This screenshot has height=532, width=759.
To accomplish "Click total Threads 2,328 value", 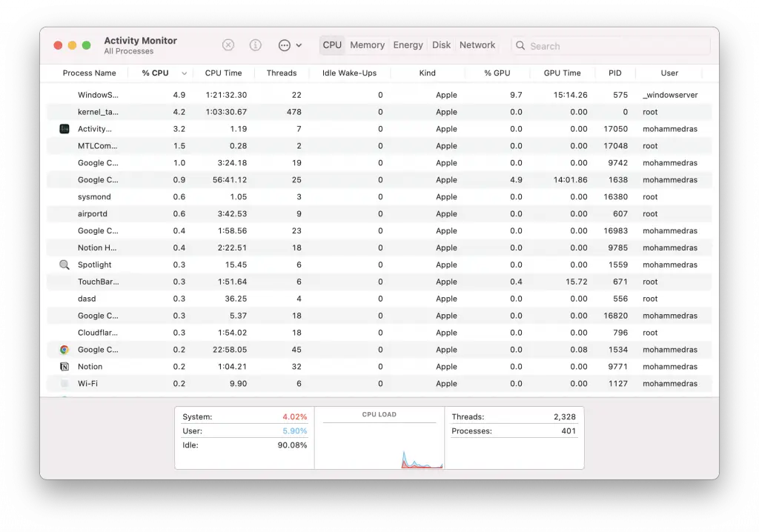I will (564, 417).
